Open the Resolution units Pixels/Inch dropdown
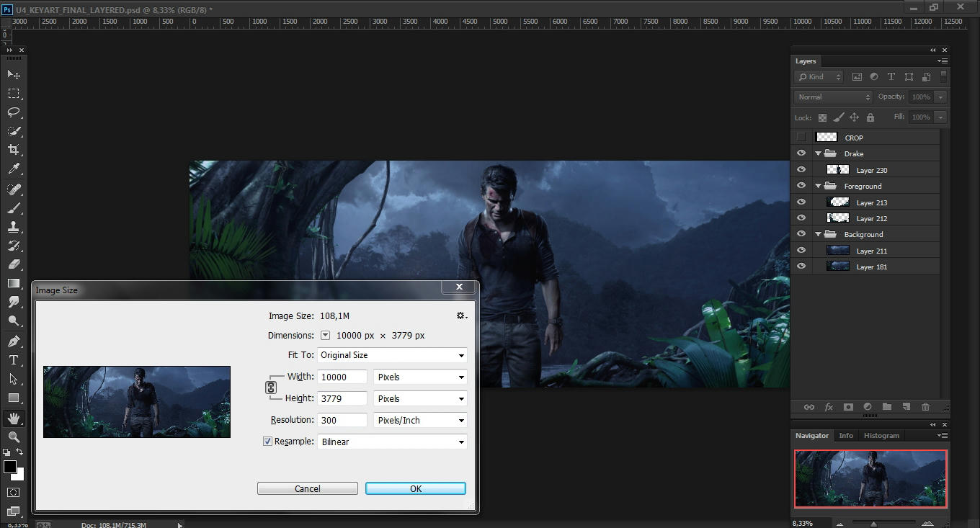Screen dimensions: 980x528 [x=420, y=420]
